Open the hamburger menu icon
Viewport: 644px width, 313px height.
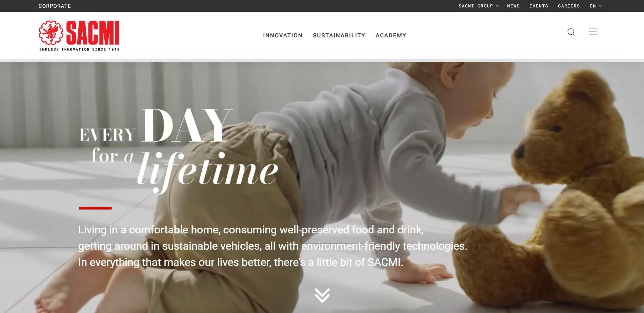[x=593, y=32]
